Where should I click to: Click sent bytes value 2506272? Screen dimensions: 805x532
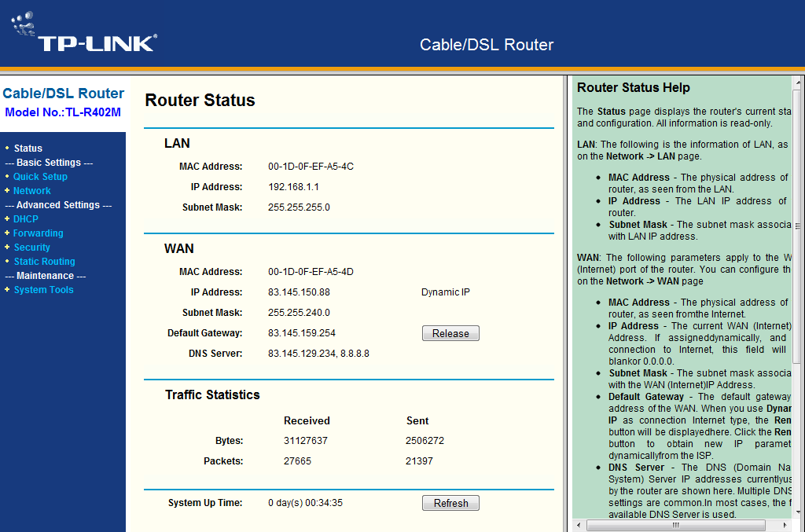[425, 441]
